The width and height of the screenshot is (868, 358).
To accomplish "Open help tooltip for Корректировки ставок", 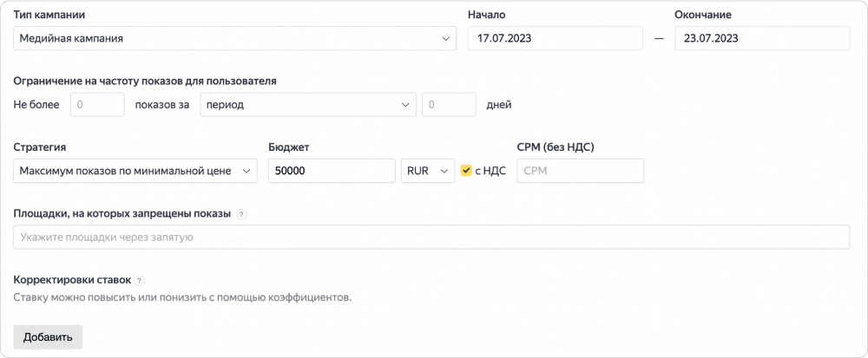I will tap(140, 281).
